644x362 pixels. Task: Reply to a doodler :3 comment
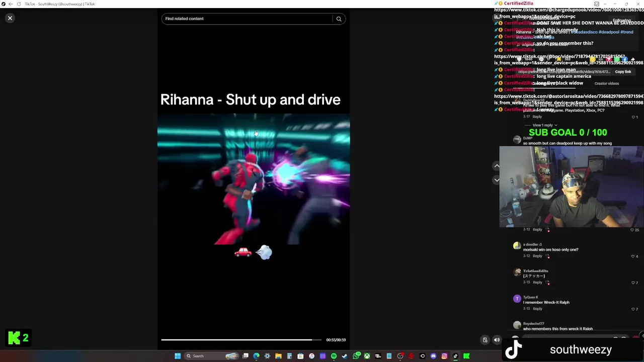click(x=537, y=256)
